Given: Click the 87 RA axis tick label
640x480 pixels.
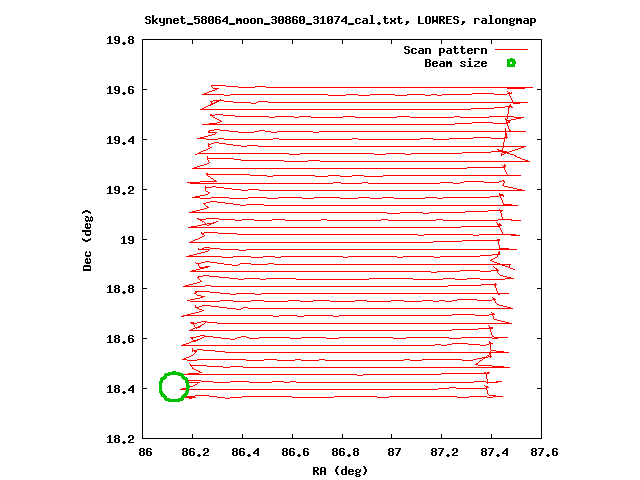Looking at the screenshot, I should (394, 452).
